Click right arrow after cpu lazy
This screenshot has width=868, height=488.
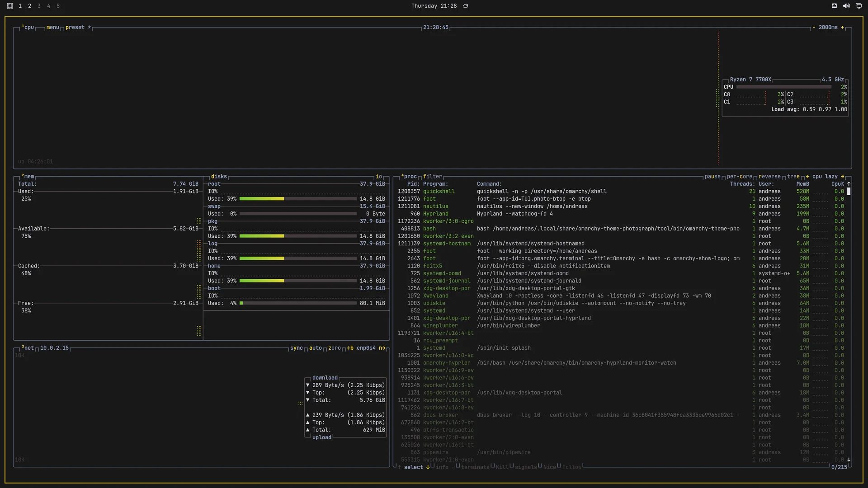pos(842,177)
